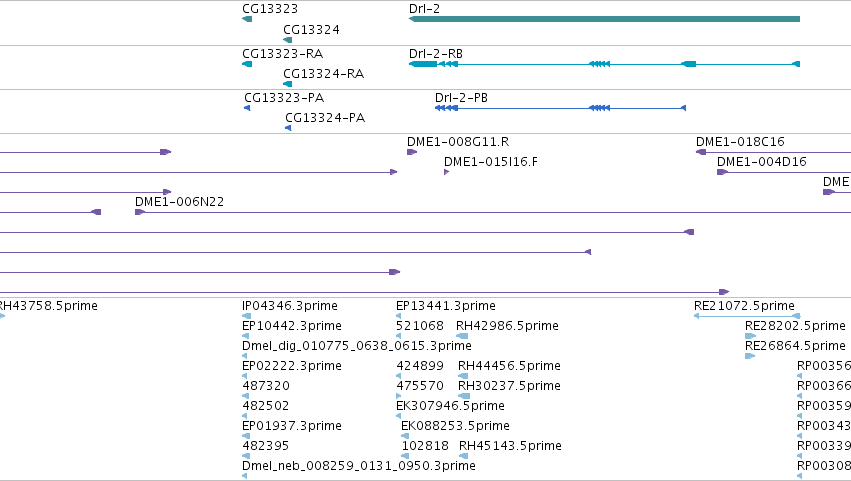Select the EP13441.3prime EST label

[446, 306]
